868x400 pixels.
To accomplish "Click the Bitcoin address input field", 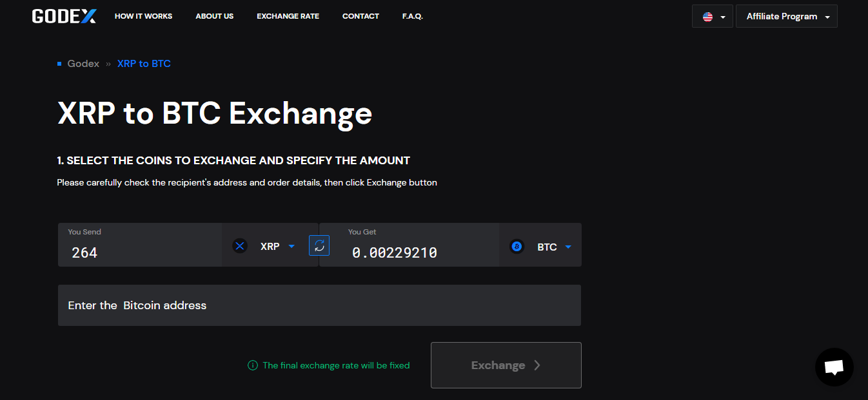I will pyautogui.click(x=319, y=305).
